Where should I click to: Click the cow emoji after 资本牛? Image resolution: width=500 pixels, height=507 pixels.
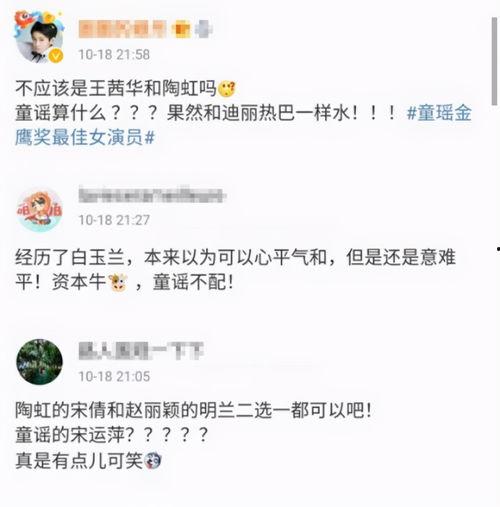pos(118,283)
